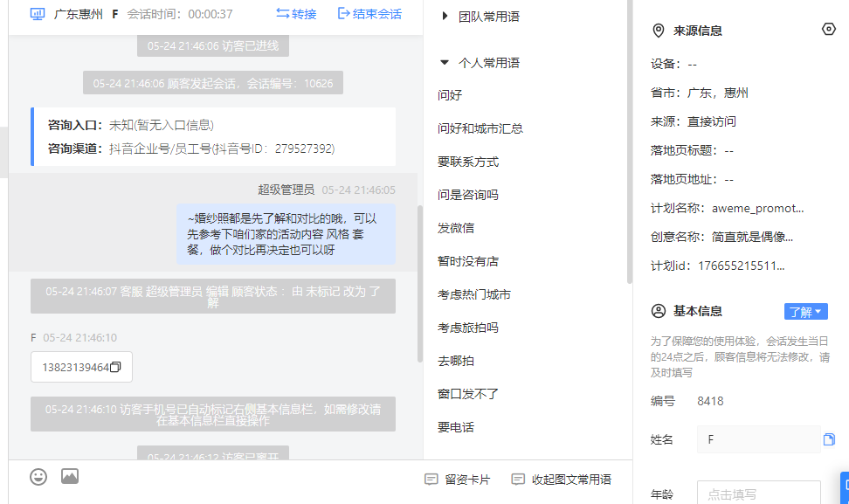Click the 编号 8418 value
The height and width of the screenshot is (504, 849).
tap(710, 401)
